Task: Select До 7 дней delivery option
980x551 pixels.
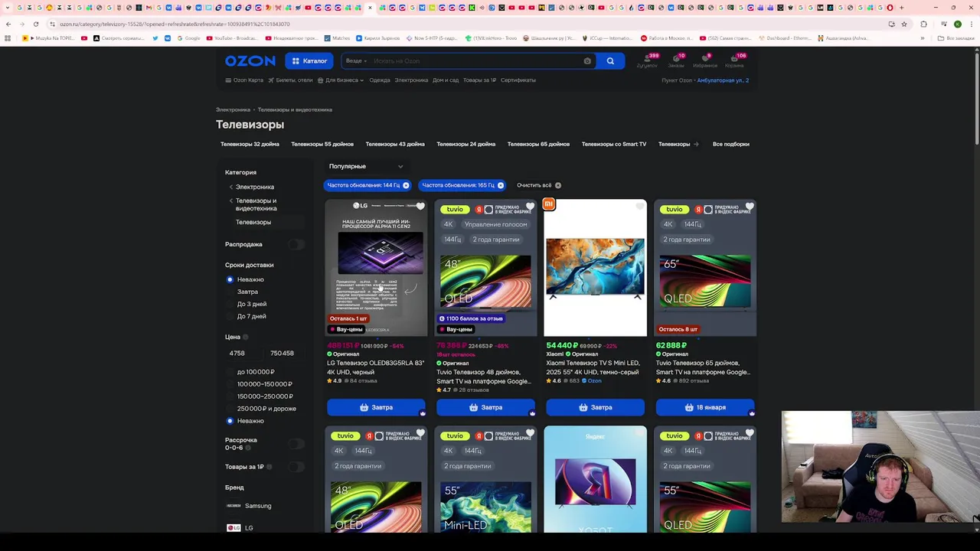Action: click(x=246, y=317)
